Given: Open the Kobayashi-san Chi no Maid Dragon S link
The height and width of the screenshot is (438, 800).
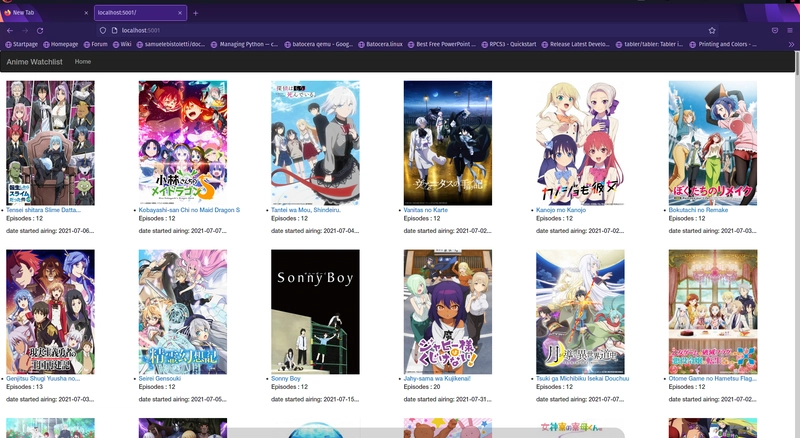Looking at the screenshot, I should 189,210.
